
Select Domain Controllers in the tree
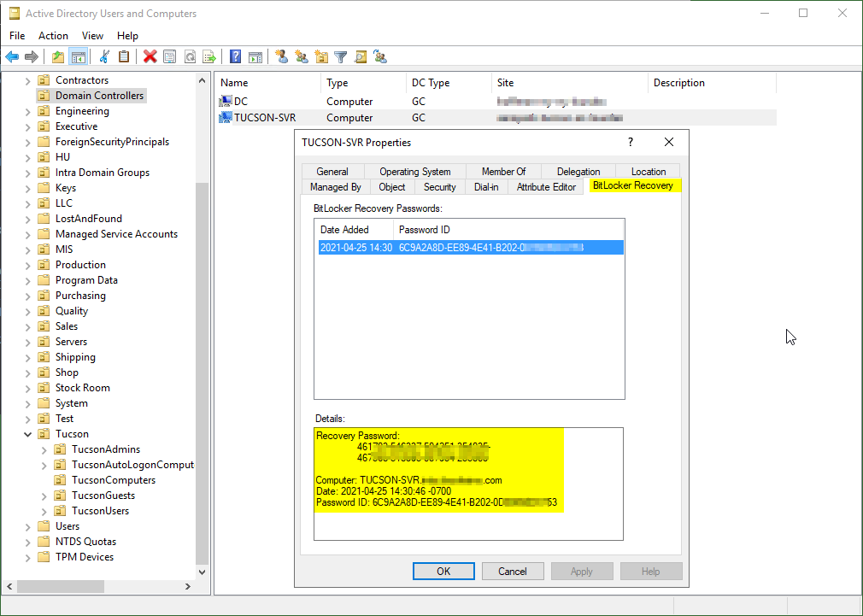coord(99,95)
